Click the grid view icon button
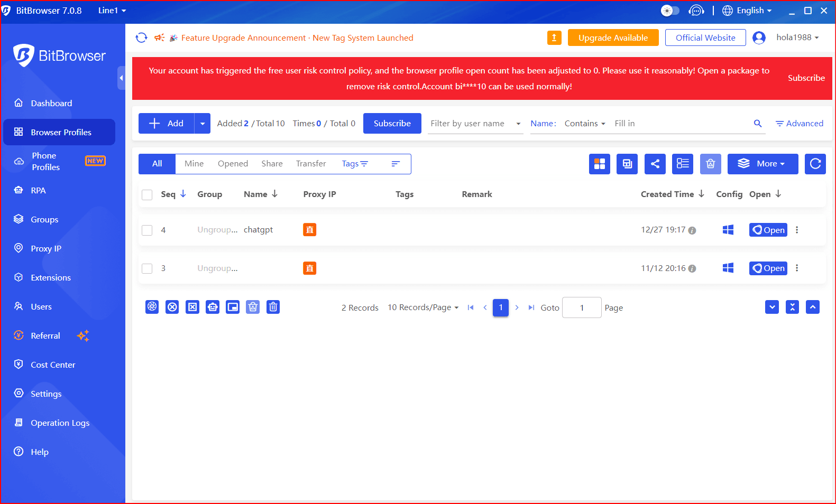836x504 pixels. 599,164
